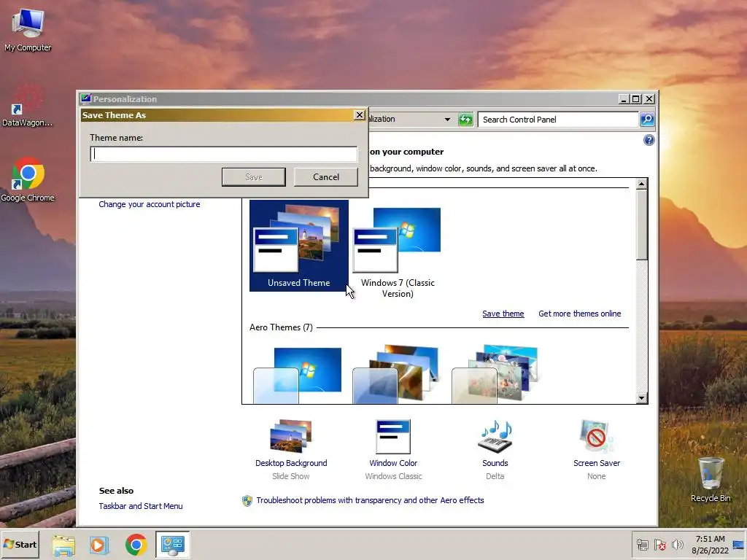Click the network tray icon

point(643,545)
